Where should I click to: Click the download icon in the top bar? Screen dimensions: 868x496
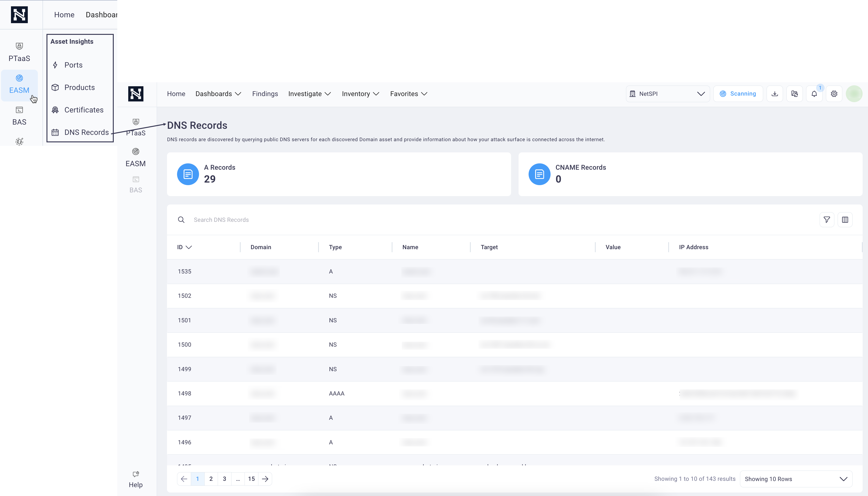tap(775, 93)
